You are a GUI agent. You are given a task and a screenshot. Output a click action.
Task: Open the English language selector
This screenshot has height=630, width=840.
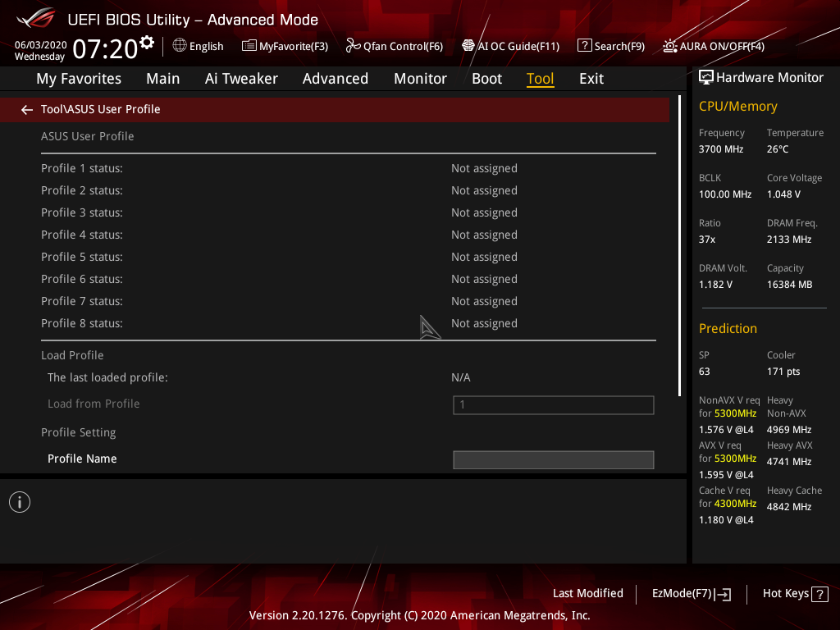[198, 46]
